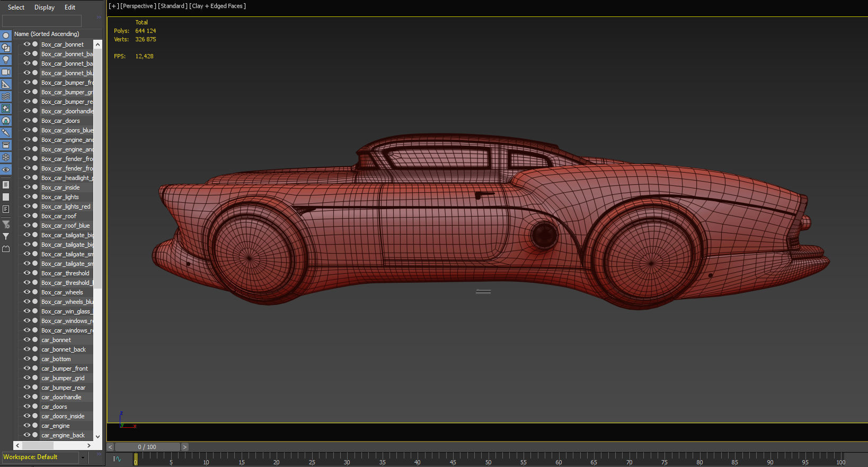Open the Select menu in Scene Explorer

[16, 7]
